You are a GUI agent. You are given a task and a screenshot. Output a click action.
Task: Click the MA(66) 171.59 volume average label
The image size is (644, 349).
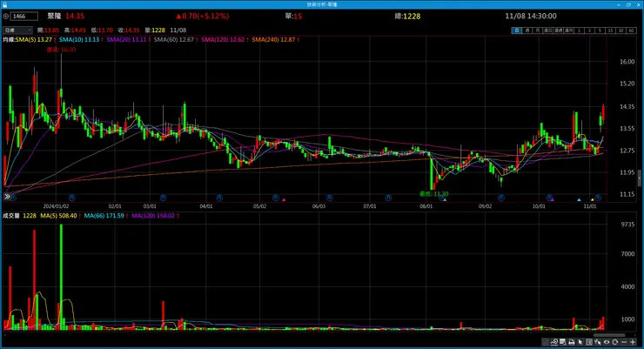104,216
